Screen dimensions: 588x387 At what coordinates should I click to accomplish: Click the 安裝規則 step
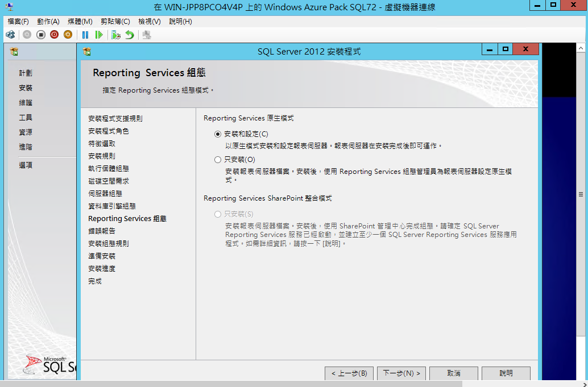tap(102, 156)
